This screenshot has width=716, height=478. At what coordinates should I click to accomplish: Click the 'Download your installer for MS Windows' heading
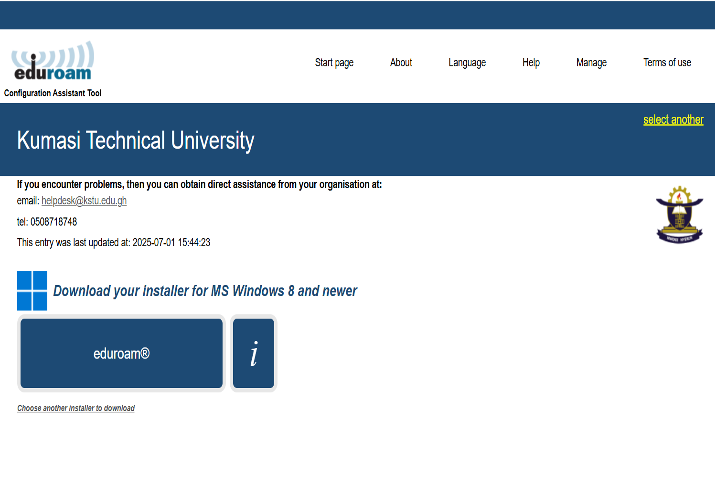205,291
